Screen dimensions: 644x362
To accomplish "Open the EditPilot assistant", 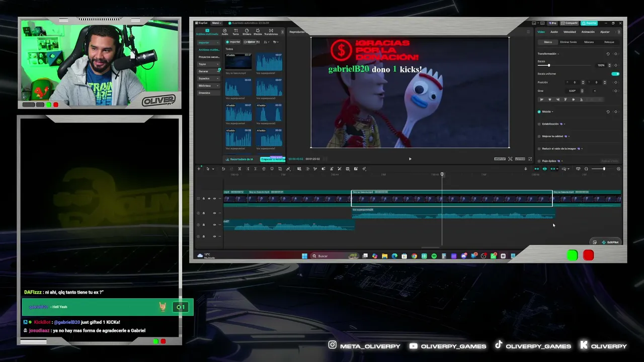I will 610,242.
